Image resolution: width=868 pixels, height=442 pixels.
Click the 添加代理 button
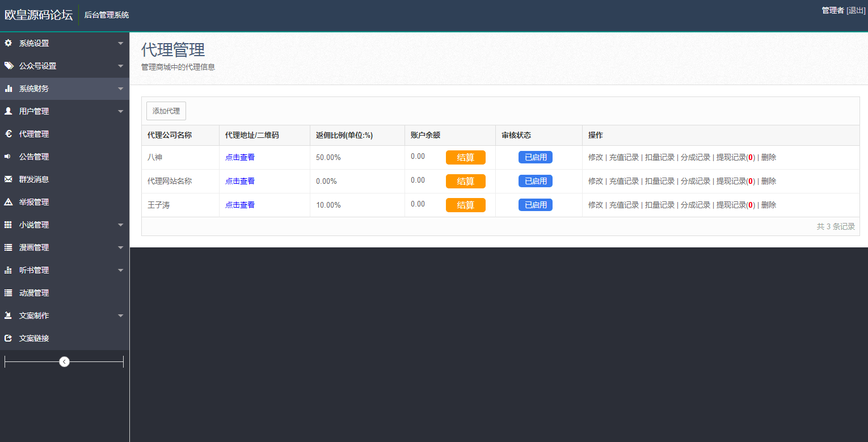[166, 111]
